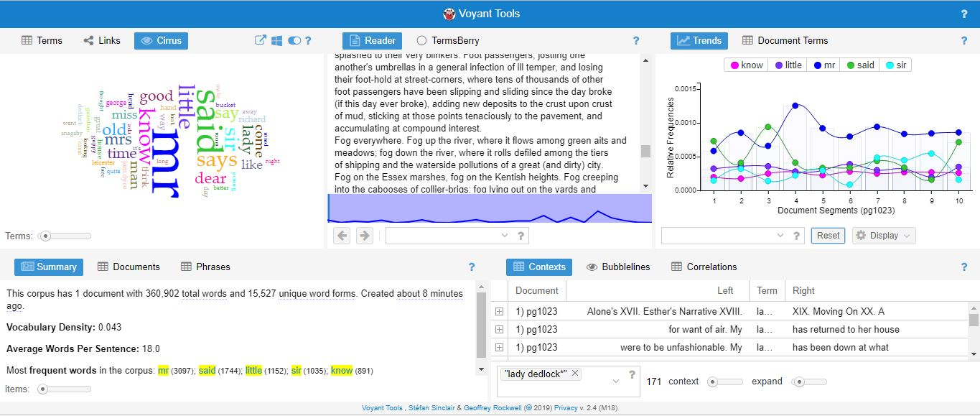Open the Privacy link in the footer
This screenshot has width=980, height=416.
point(566,408)
